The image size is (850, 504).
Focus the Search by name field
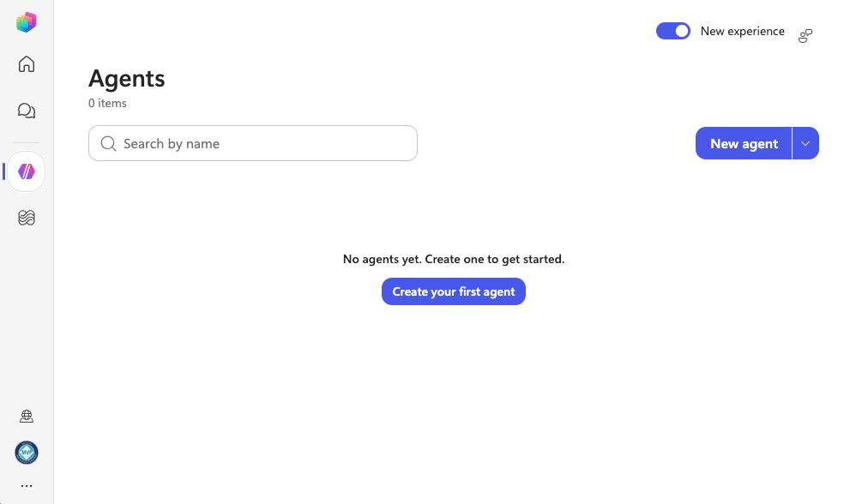click(x=253, y=143)
